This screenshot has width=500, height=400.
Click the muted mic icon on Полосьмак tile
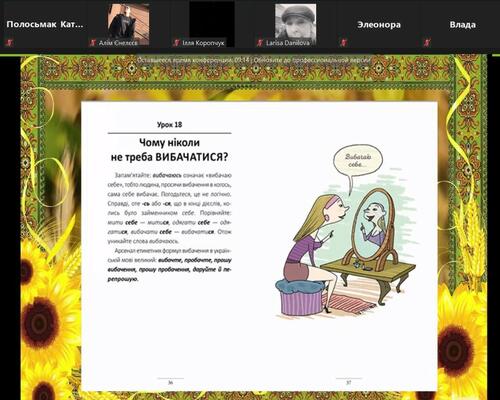pos(10,43)
